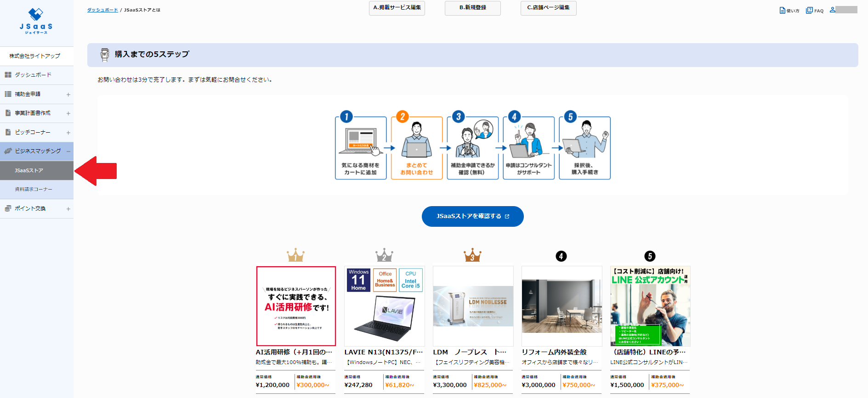Open the LAVIE N13 laptop product thumbnail

coord(384,306)
